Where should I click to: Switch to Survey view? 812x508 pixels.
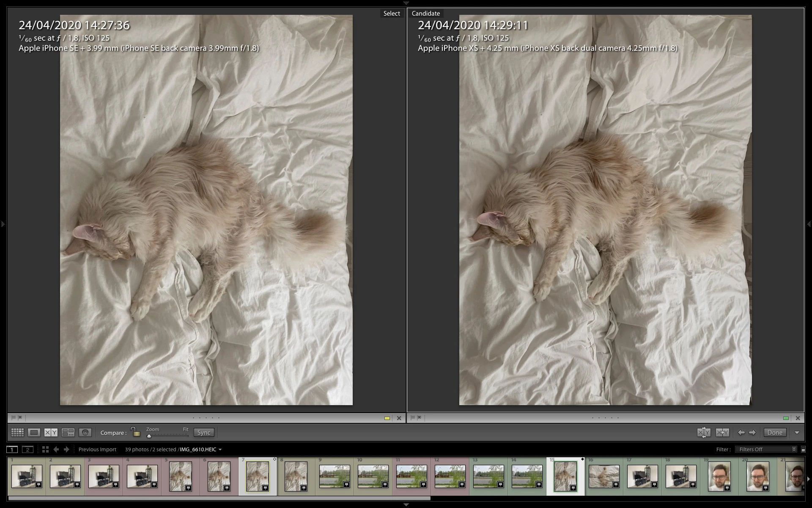pos(68,432)
